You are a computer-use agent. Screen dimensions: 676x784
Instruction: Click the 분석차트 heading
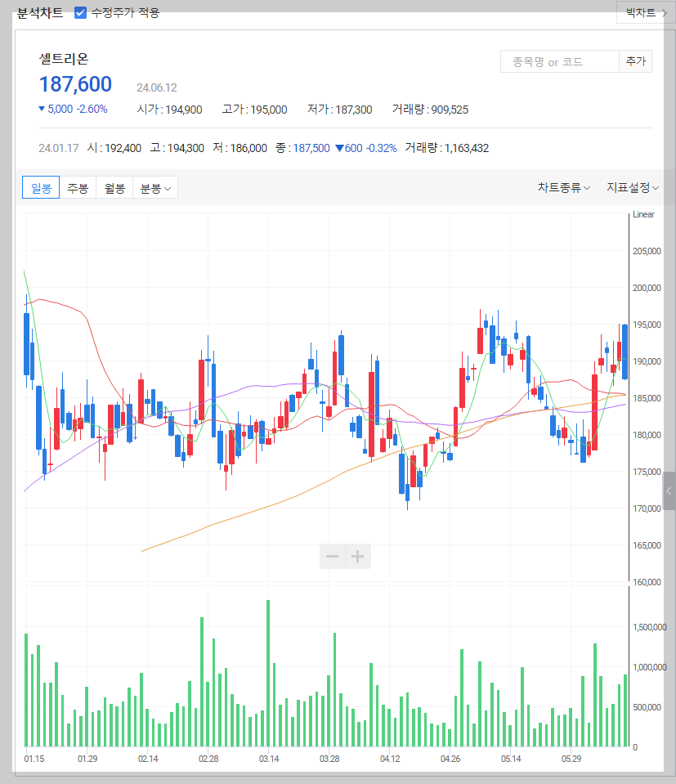40,12
